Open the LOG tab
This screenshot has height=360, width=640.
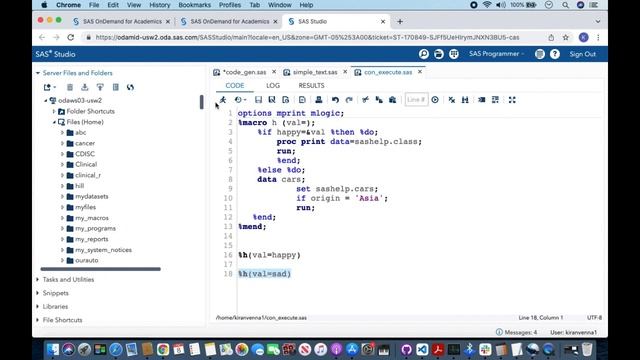tap(273, 85)
